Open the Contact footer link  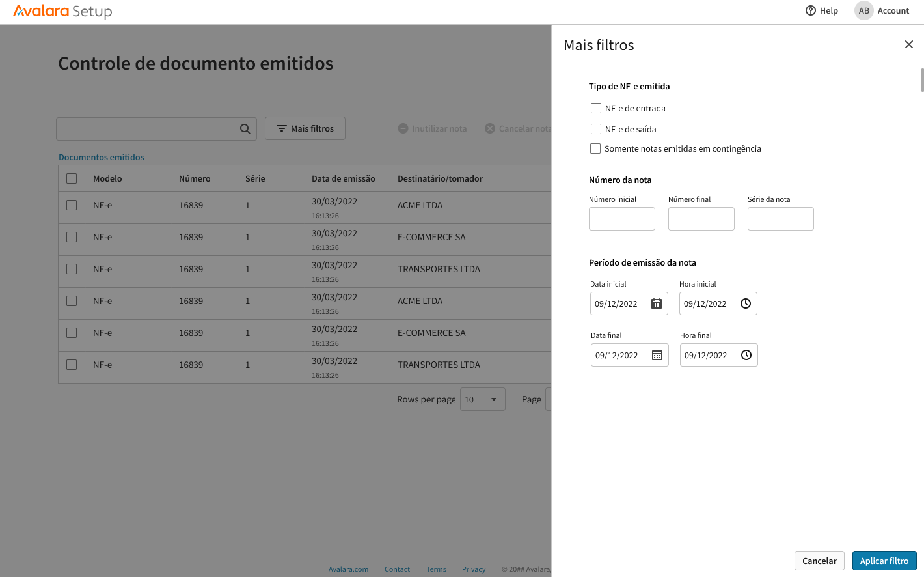pyautogui.click(x=397, y=569)
